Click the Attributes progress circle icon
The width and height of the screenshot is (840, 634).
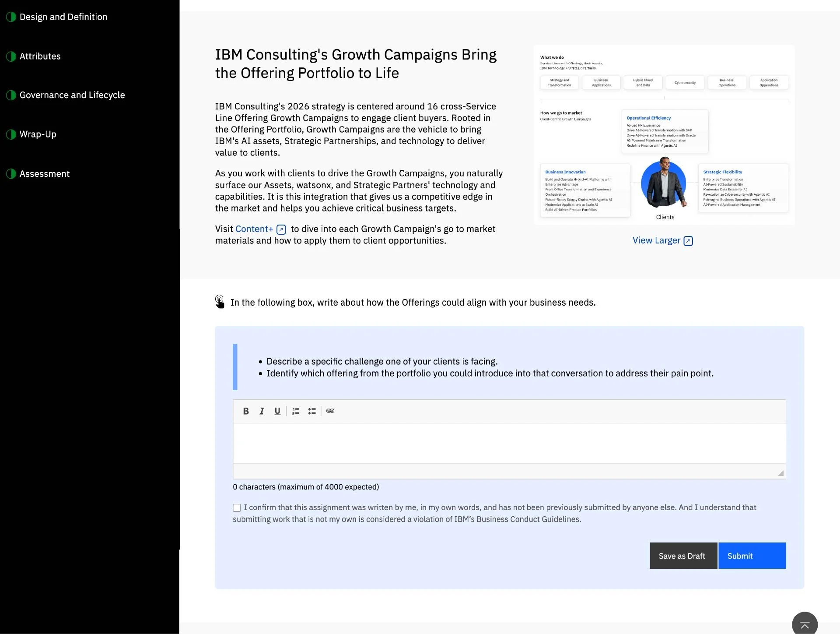(x=11, y=56)
